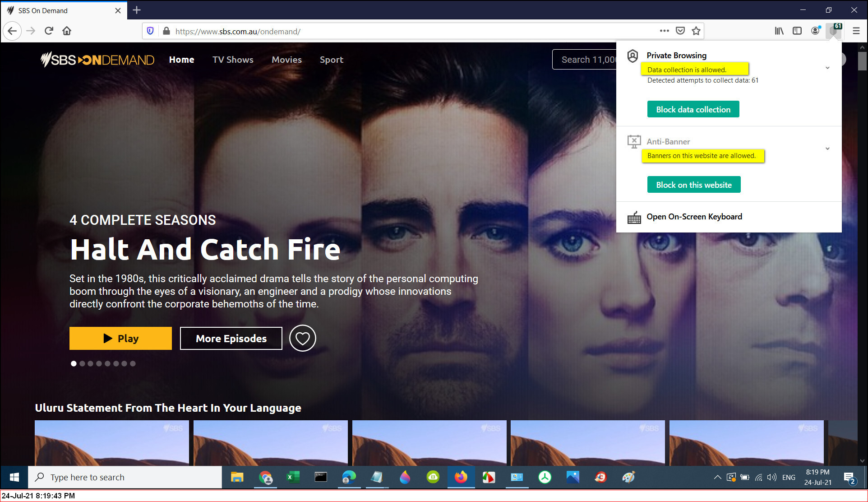Open Excel from the taskbar
This screenshot has width=868, height=502.
[x=293, y=477]
